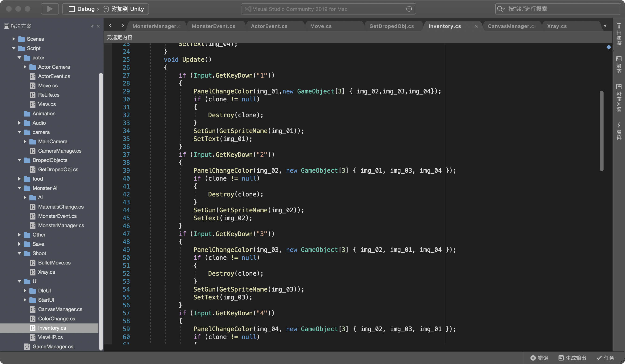
Task: Collapse the Monster AI folder
Action: point(19,188)
